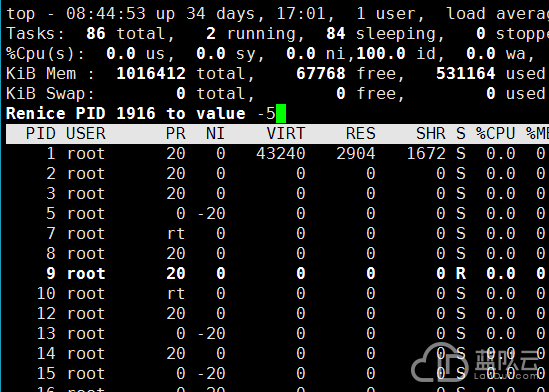The width and height of the screenshot is (549, 392).
Task: Click the 43240 VIRT value for PID 1
Action: (x=281, y=153)
